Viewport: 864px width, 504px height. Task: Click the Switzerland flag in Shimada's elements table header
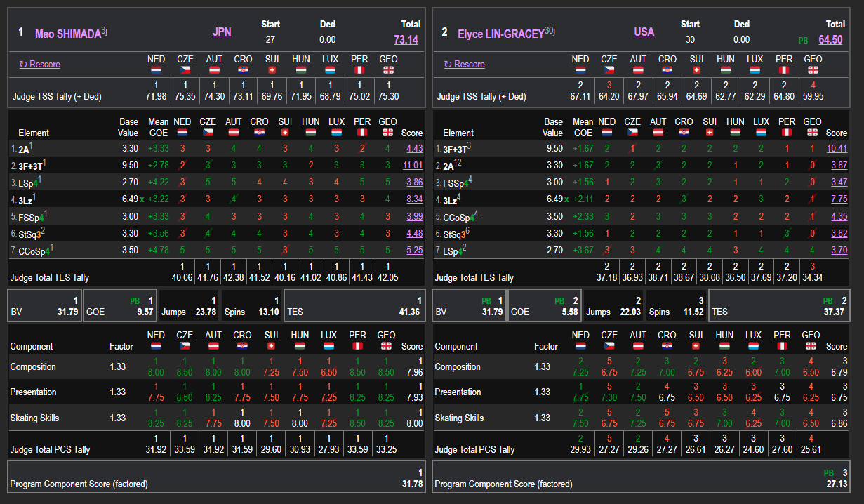tap(284, 132)
